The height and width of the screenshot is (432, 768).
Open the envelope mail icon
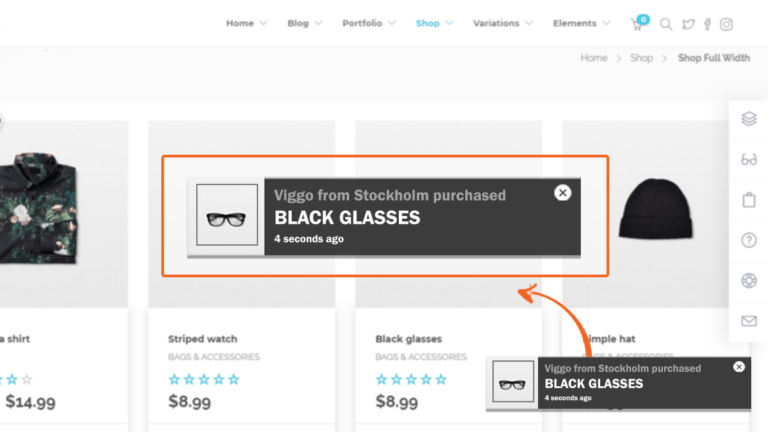[749, 321]
